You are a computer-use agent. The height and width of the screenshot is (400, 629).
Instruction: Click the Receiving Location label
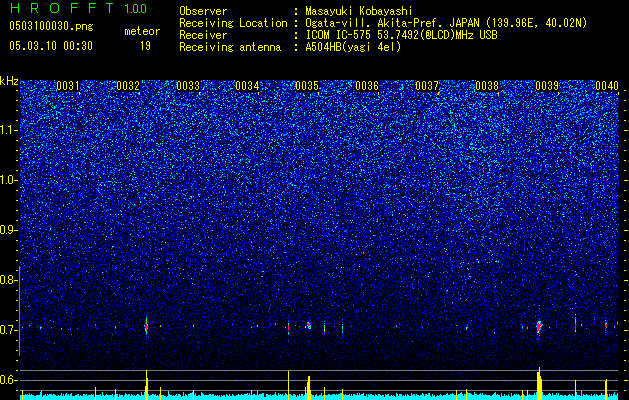click(233, 23)
